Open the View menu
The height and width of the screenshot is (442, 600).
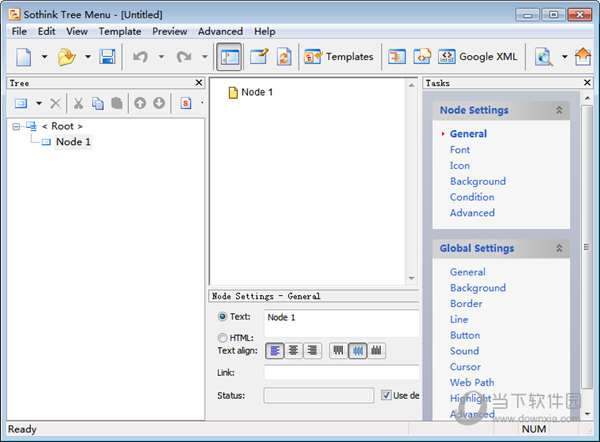[x=77, y=31]
